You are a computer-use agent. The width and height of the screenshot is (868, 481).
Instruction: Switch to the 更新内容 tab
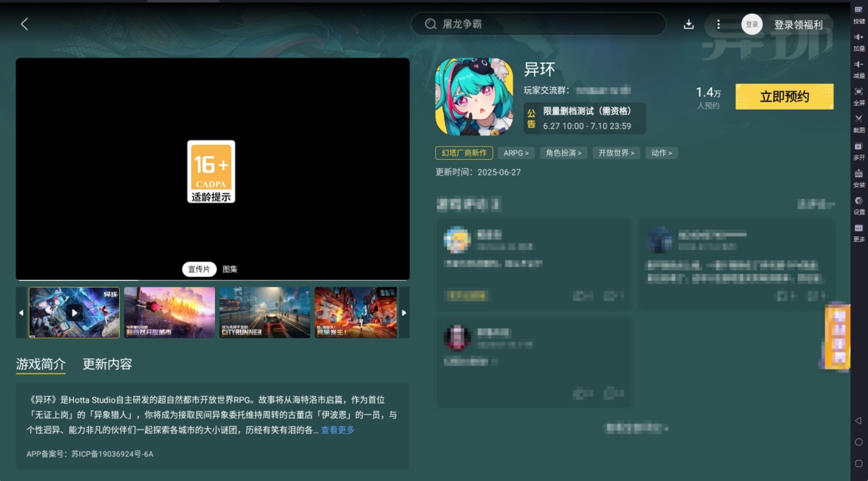pos(105,364)
